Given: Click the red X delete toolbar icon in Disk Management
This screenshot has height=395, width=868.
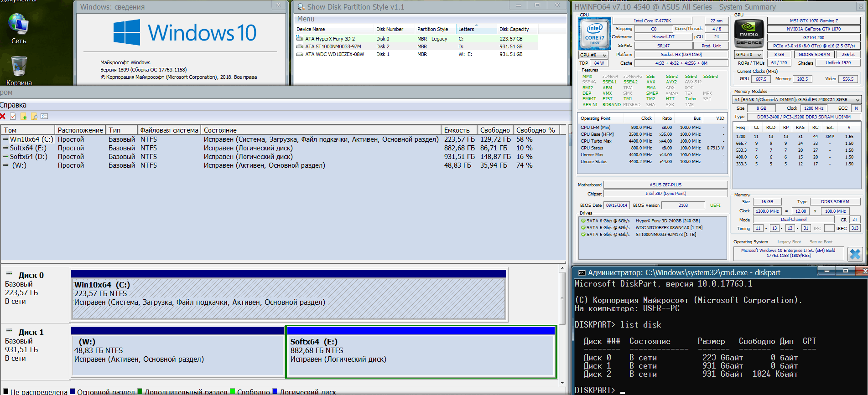Looking at the screenshot, I should point(3,117).
